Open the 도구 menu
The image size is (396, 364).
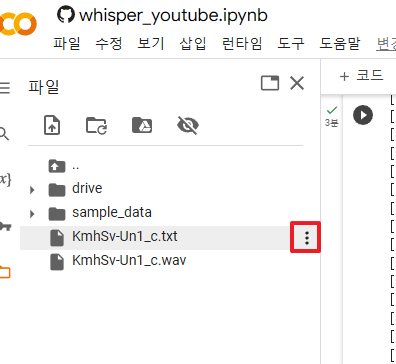pyautogui.click(x=291, y=43)
